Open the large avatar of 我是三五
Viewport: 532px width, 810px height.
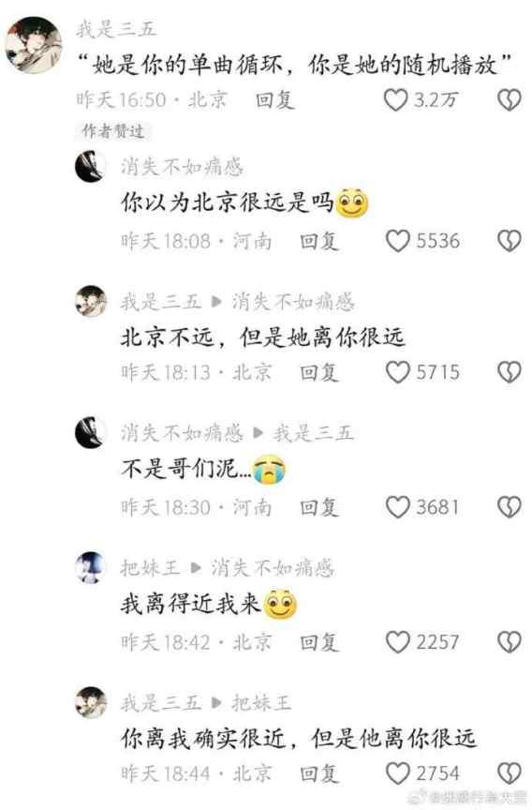point(34,45)
